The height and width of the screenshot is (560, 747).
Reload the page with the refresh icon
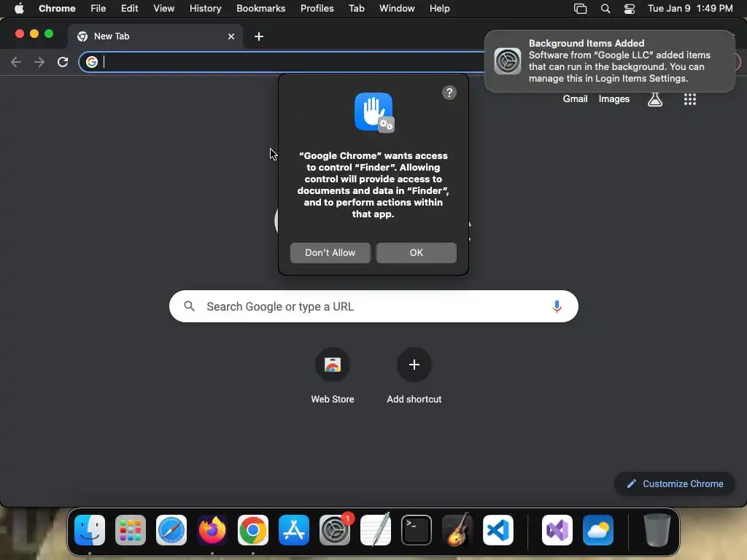(63, 62)
